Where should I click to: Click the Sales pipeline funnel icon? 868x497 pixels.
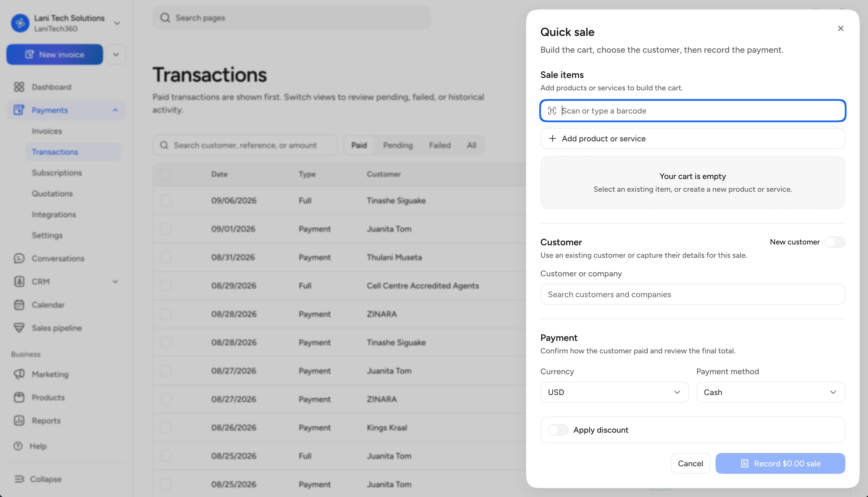point(19,328)
